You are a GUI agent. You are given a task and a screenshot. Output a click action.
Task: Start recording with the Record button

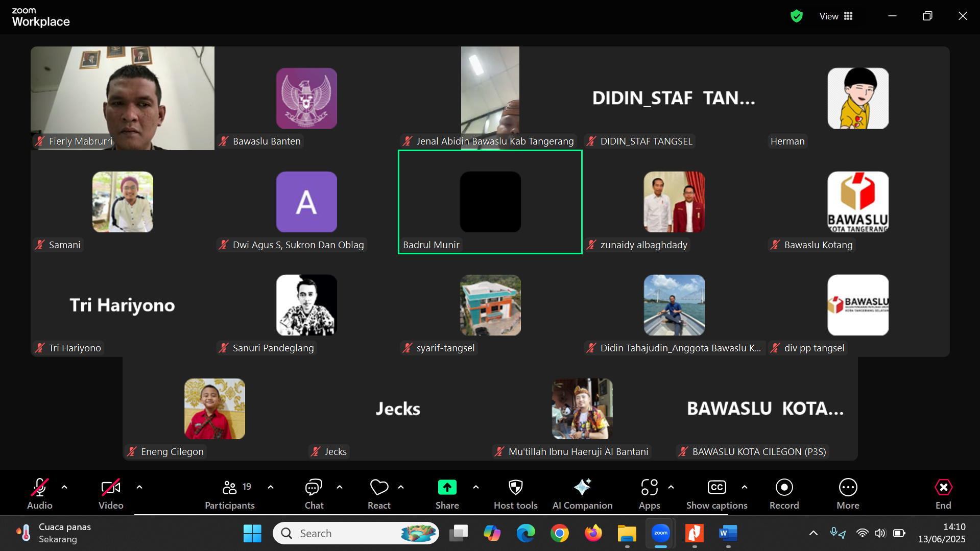[x=784, y=493]
